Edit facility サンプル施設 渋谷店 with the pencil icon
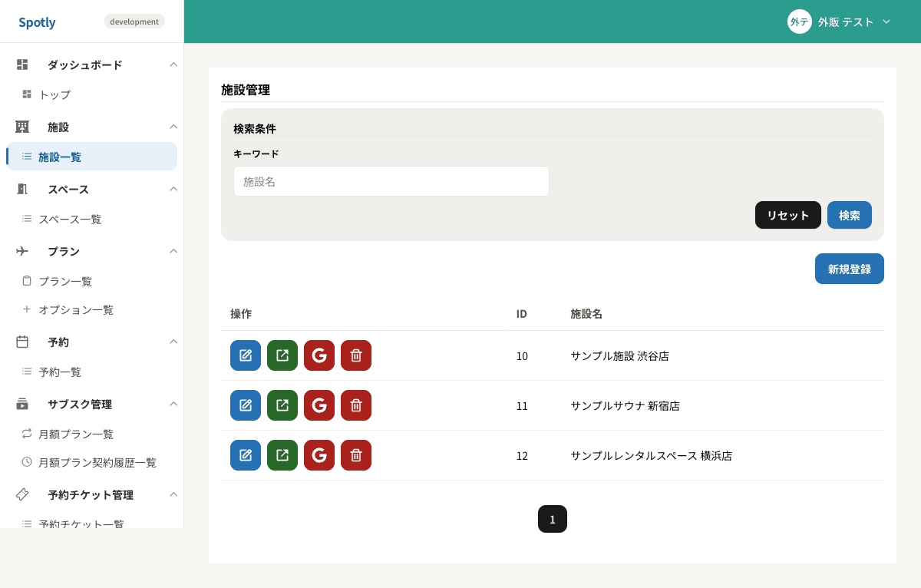 click(x=246, y=355)
